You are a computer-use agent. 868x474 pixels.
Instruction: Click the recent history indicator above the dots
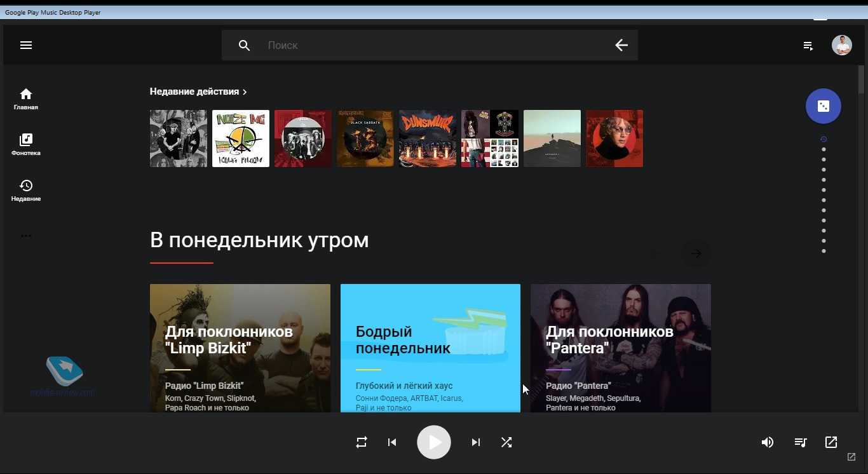(824, 139)
